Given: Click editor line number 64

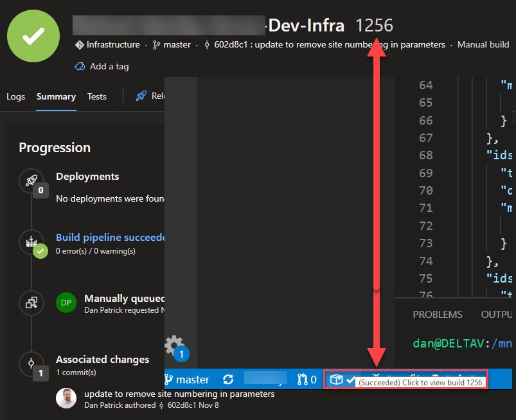Looking at the screenshot, I should (426, 85).
